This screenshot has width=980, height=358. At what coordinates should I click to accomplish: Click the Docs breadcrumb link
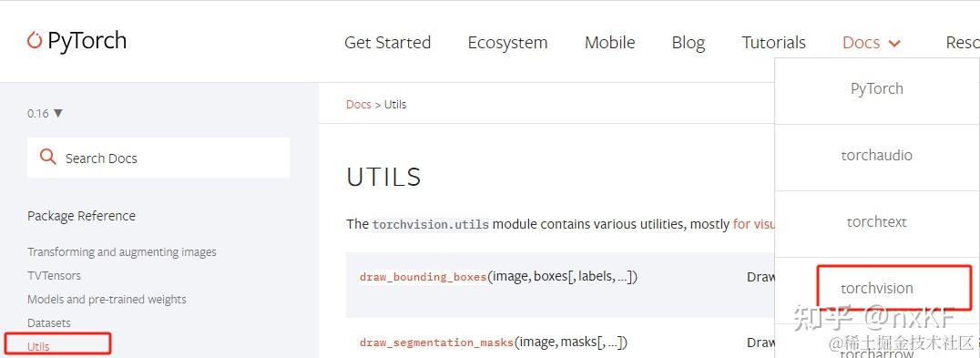click(x=358, y=105)
